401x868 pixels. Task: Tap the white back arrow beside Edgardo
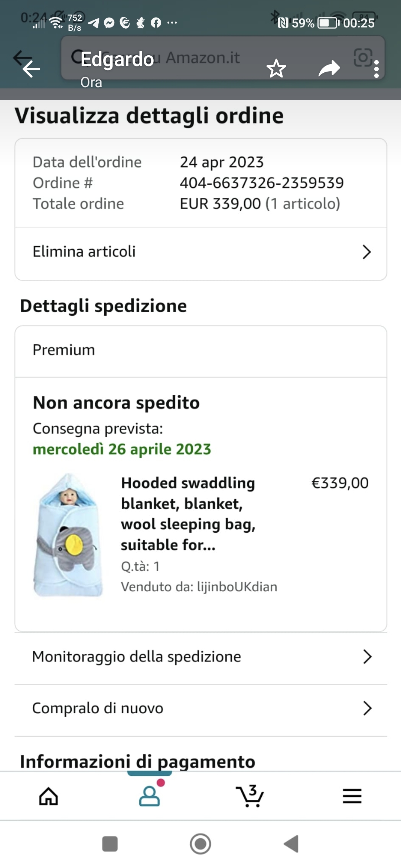tap(31, 69)
